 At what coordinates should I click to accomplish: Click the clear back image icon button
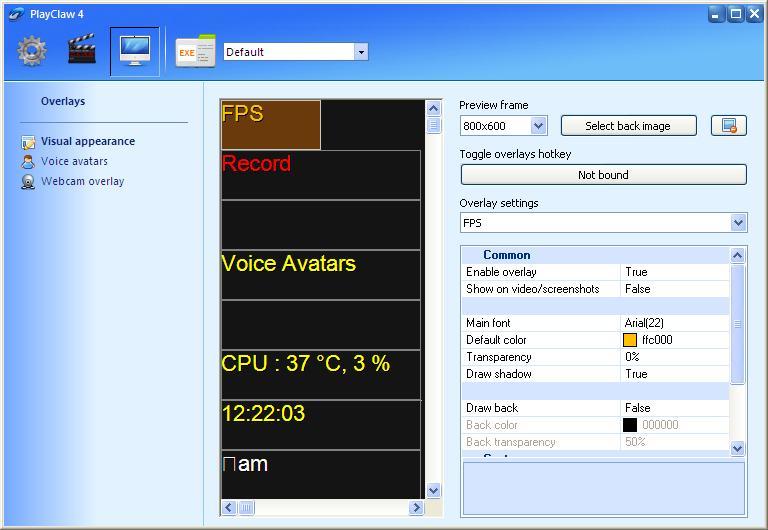(729, 126)
